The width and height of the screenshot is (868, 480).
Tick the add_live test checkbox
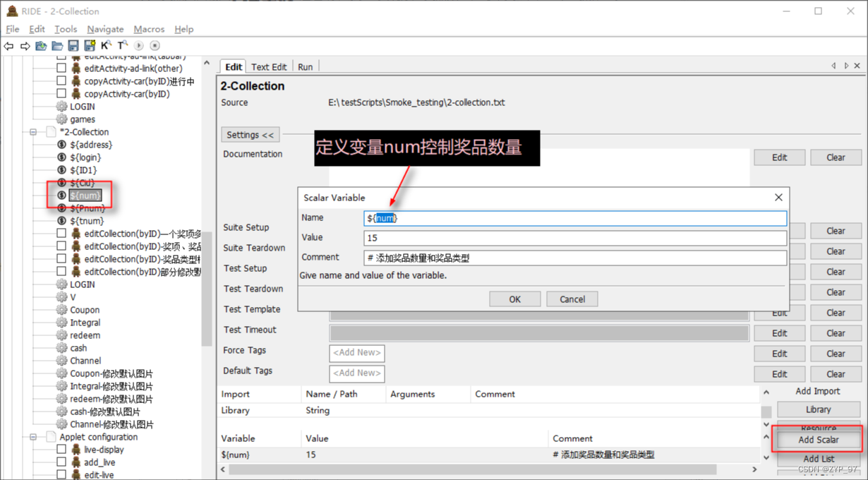tap(61, 462)
